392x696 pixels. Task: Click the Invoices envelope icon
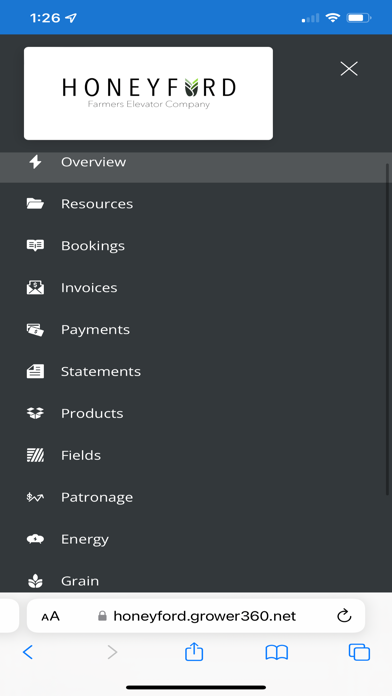tap(35, 288)
